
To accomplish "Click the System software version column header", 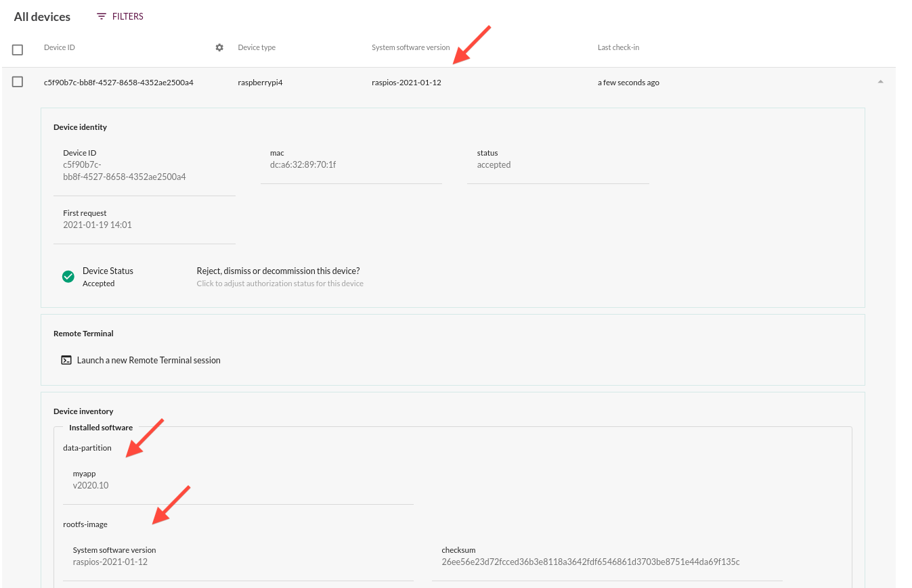I will point(410,47).
